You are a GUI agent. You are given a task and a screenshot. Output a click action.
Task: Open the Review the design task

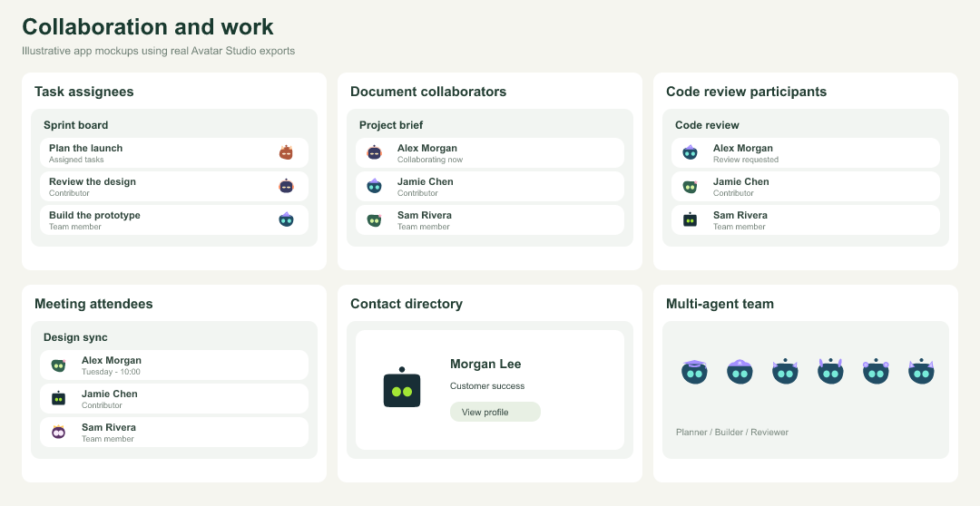click(174, 186)
